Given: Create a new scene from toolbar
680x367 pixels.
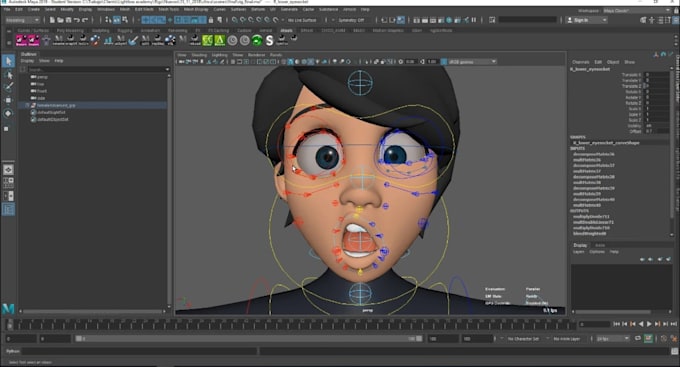Looking at the screenshot, I should pos(52,20).
